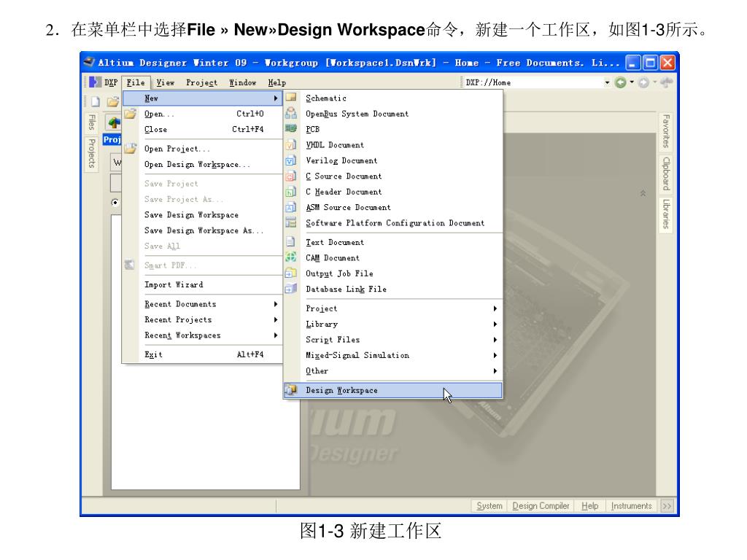
Task: Select VHDL Document entry
Action: [x=393, y=145]
